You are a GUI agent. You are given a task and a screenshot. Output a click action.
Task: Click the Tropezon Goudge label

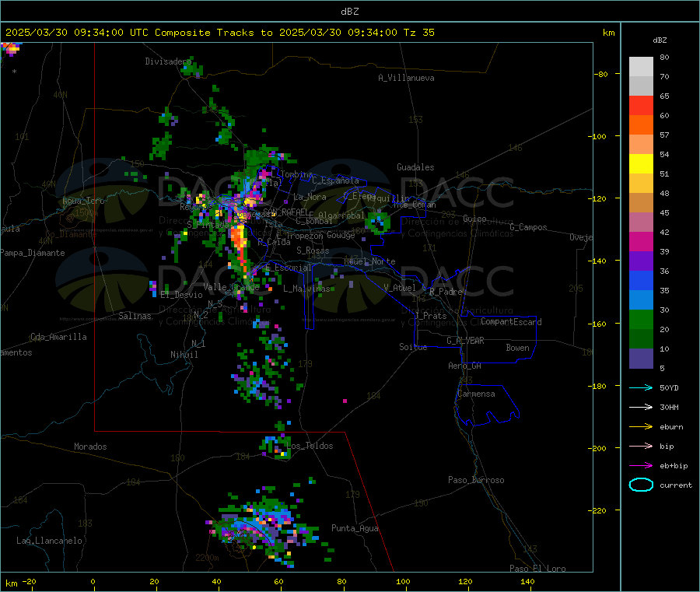pyautogui.click(x=320, y=235)
